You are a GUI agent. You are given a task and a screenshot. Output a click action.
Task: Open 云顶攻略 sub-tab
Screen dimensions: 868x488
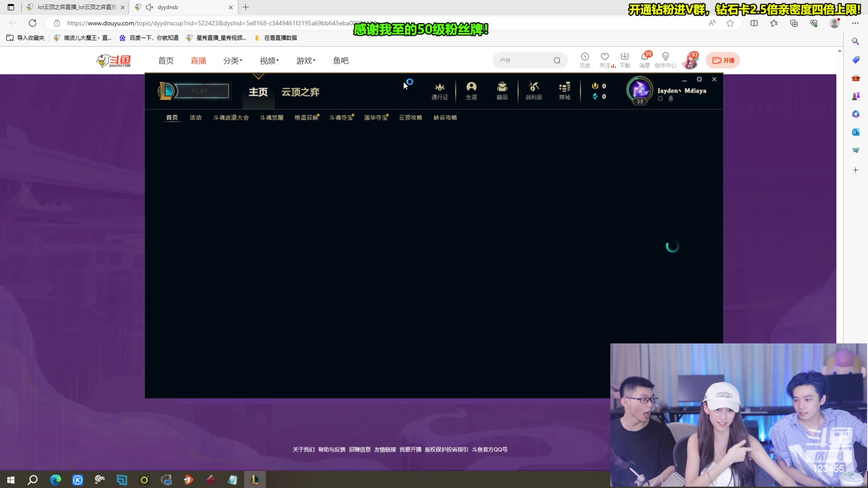click(x=410, y=117)
